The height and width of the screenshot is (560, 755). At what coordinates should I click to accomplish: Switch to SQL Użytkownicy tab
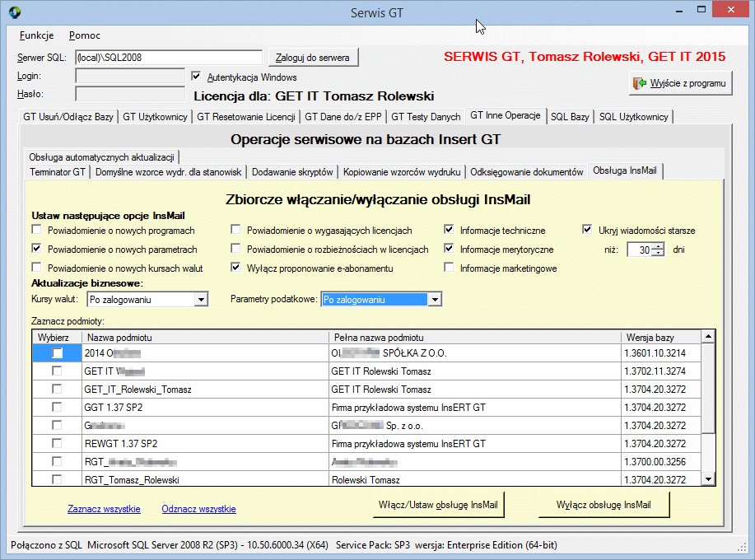point(634,116)
